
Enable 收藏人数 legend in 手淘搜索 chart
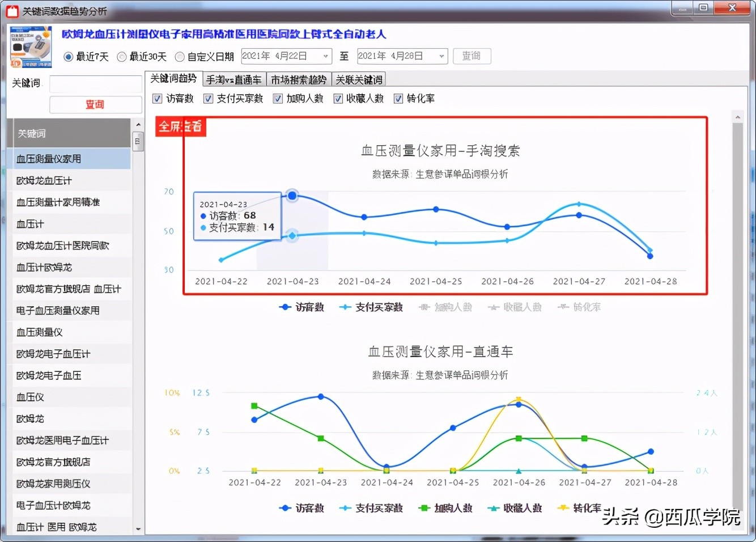click(515, 307)
